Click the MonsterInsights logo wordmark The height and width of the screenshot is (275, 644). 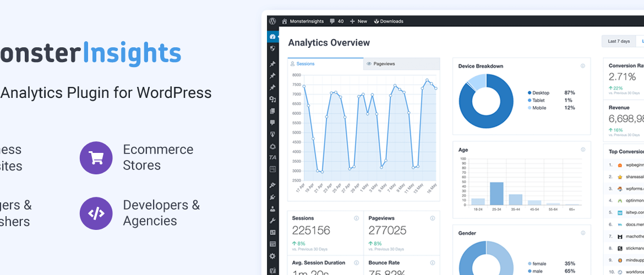point(90,54)
